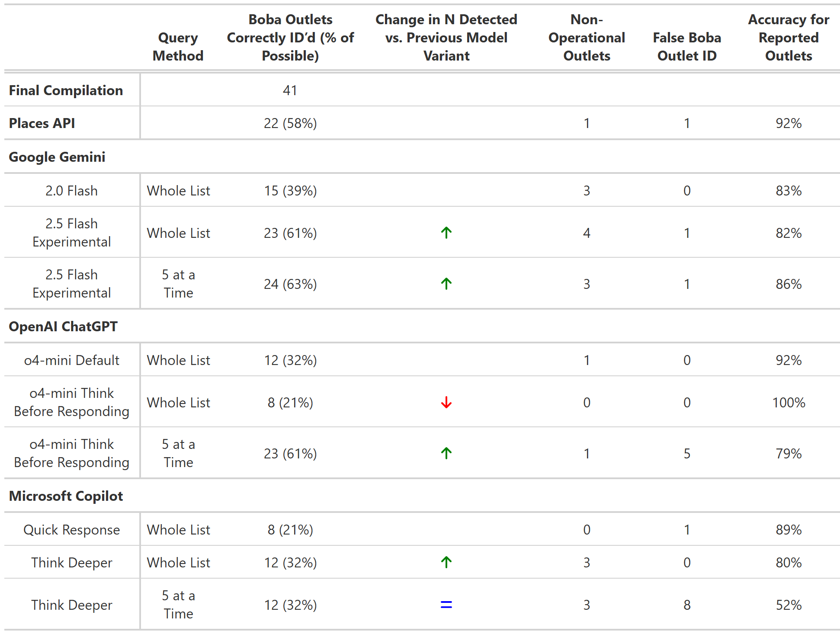
Task: Click the red down arrow icon
Action: tap(446, 403)
